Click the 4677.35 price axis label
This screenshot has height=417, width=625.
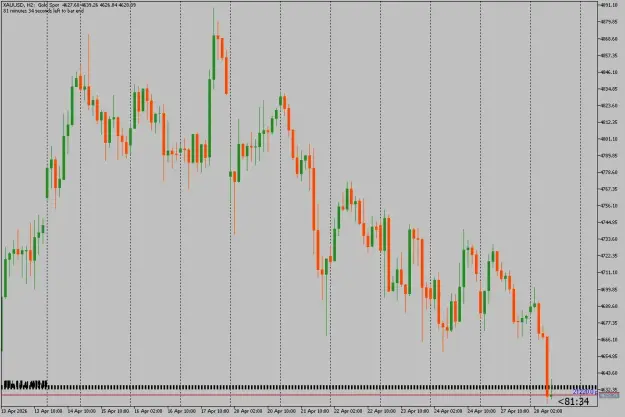coord(609,323)
